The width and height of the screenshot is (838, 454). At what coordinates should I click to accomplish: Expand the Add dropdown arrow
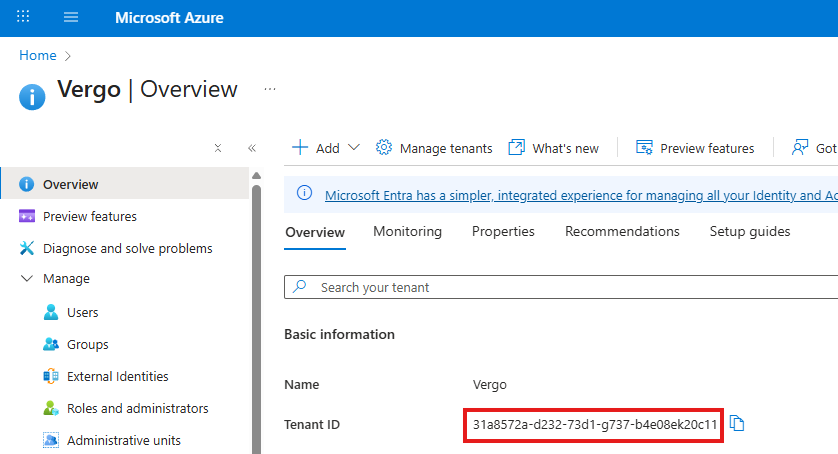tap(354, 148)
